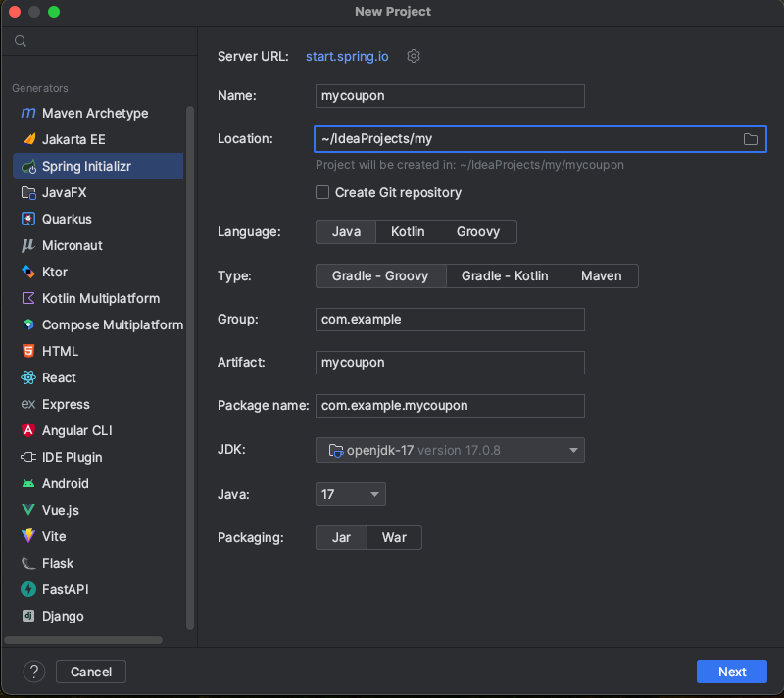This screenshot has height=698, width=784.
Task: Click the JavaFX generator icon
Action: pos(28,192)
